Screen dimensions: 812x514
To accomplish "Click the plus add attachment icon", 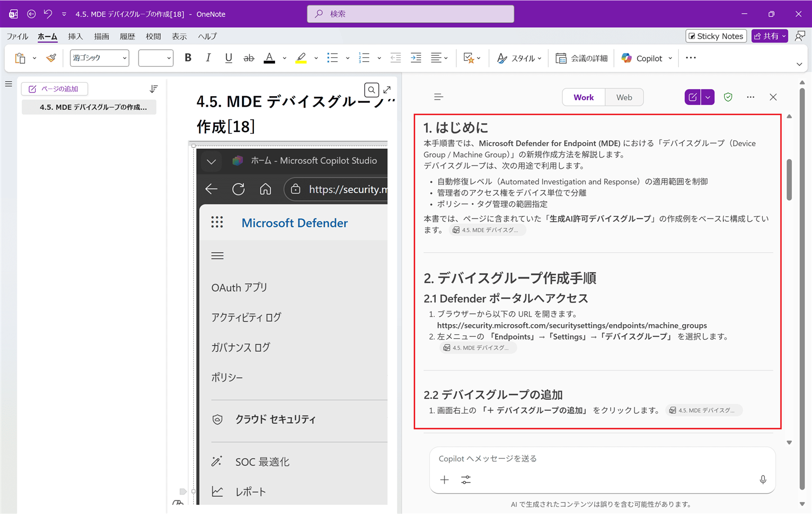I will 444,480.
